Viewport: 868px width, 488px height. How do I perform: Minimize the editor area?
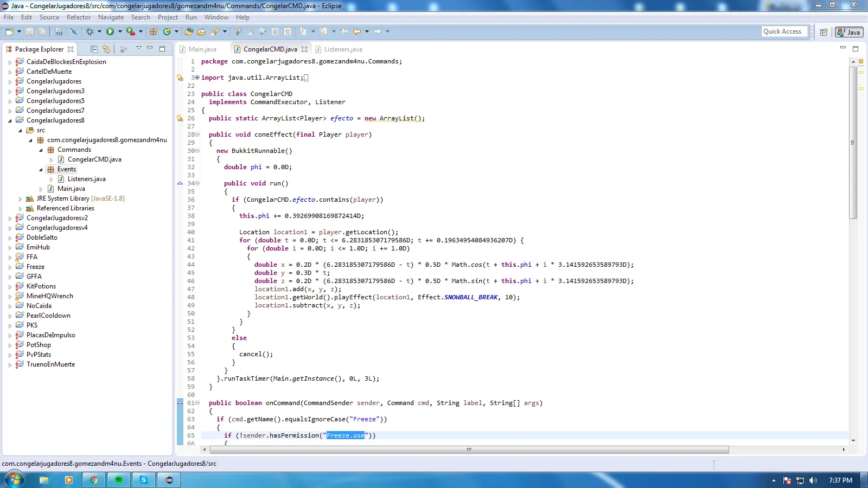[x=843, y=48]
